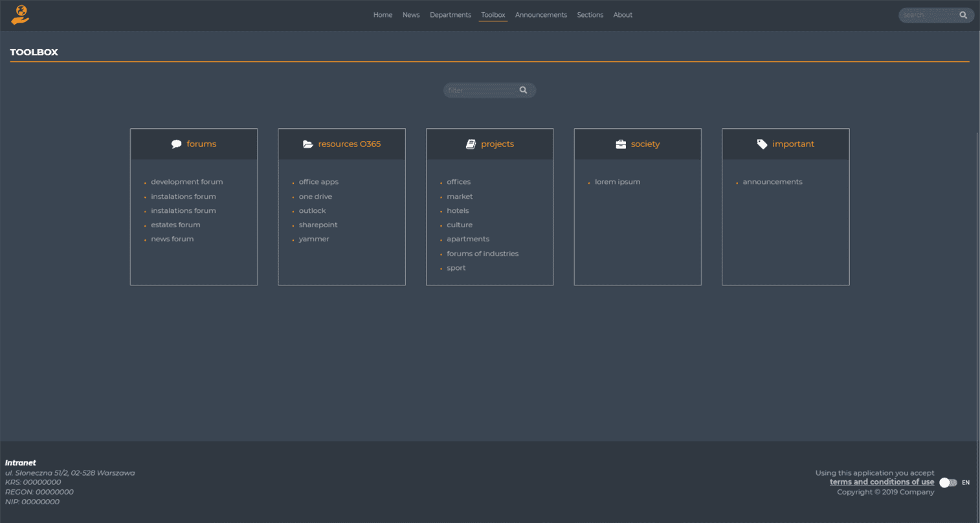Open offices project link
980x523 pixels.
(x=458, y=182)
